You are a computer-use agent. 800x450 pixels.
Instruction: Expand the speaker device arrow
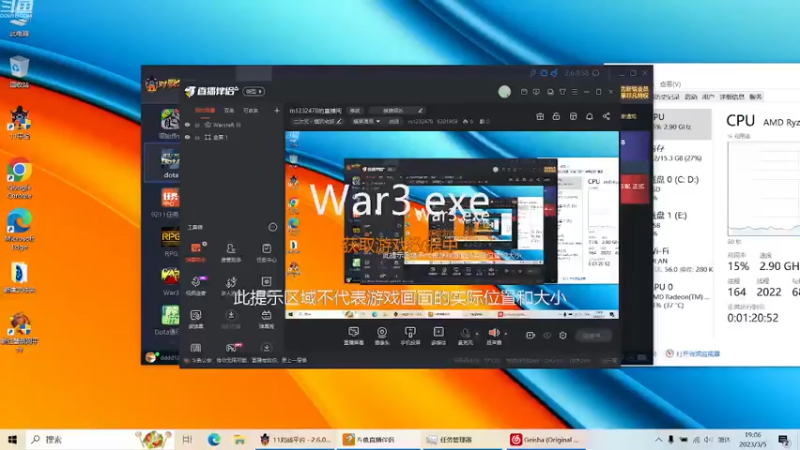pyautogui.click(x=506, y=334)
